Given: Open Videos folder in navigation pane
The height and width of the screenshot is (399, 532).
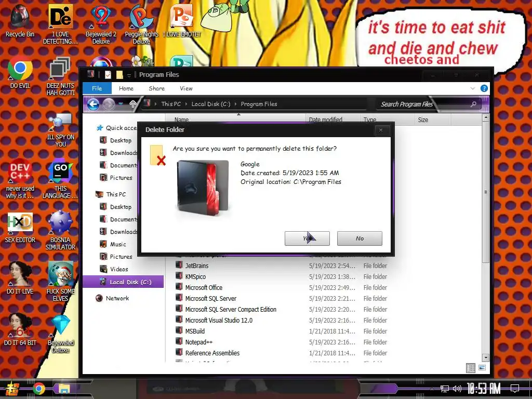Looking at the screenshot, I should point(114,269).
